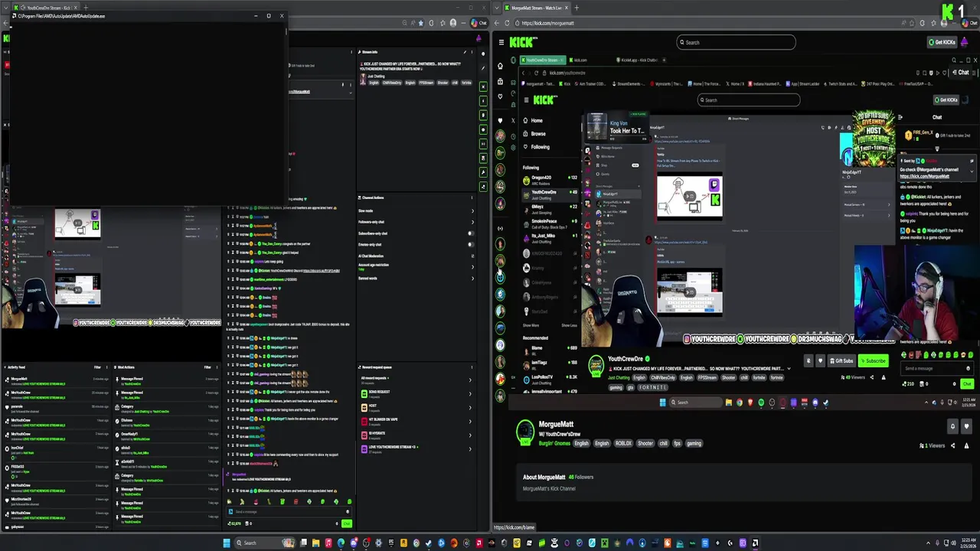
Task: Click the Get KICKs button
Action: tap(942, 42)
